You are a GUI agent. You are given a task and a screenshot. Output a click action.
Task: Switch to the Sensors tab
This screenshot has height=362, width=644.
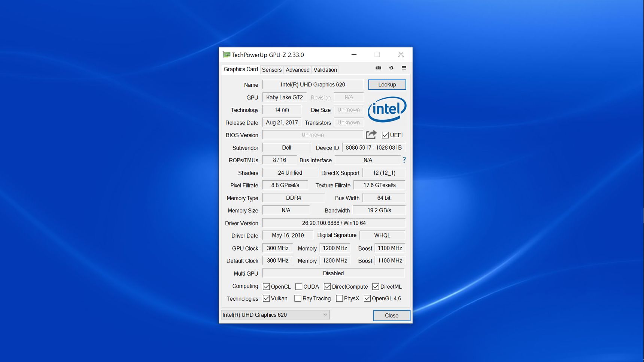pos(272,70)
